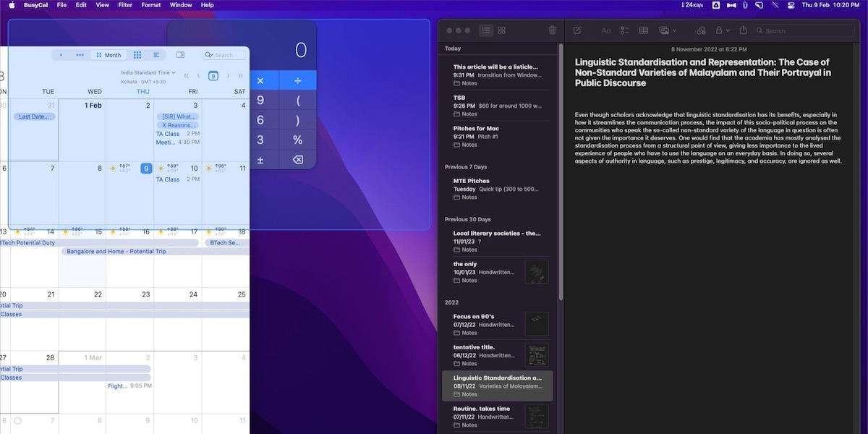This screenshot has height=434, width=868.
Task: Share the current note via the share icon
Action: coord(743,30)
